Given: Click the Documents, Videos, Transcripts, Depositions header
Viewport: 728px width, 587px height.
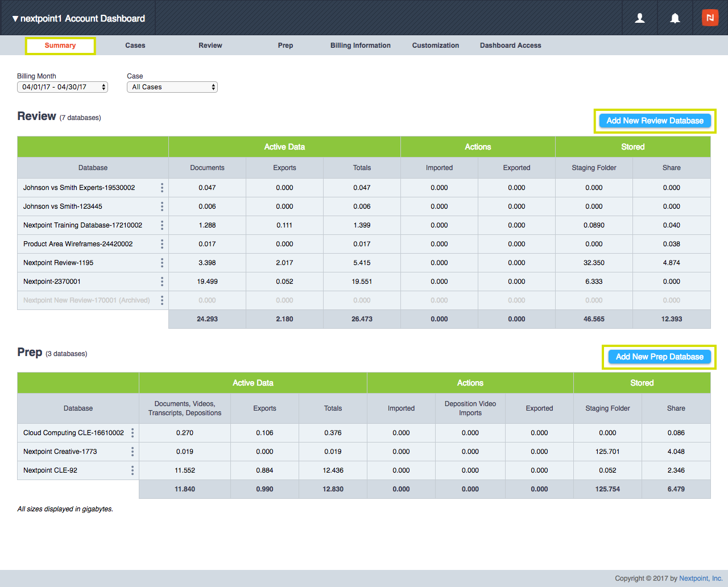Looking at the screenshot, I should (x=185, y=408).
